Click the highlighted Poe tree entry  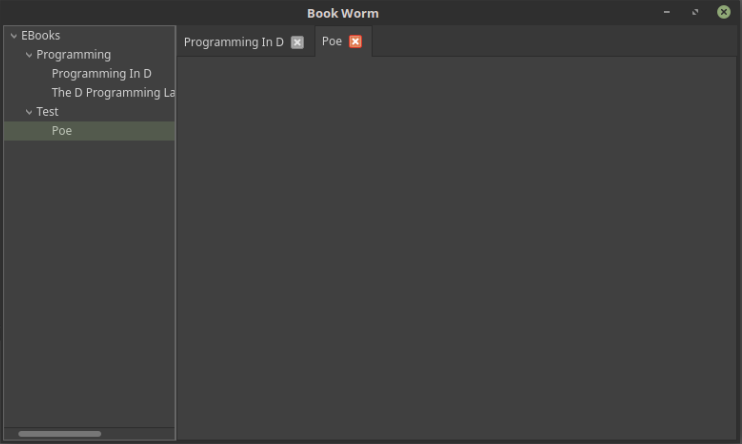(62, 131)
